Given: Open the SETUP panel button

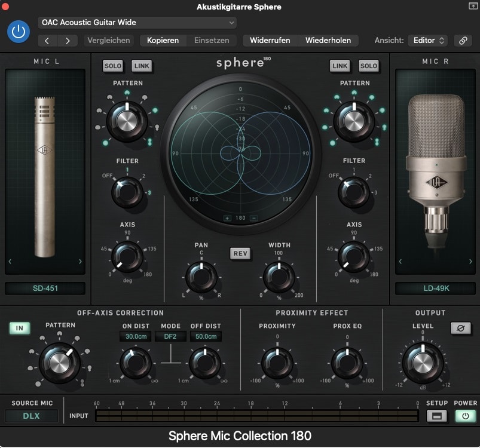Looking at the screenshot, I should [437, 416].
